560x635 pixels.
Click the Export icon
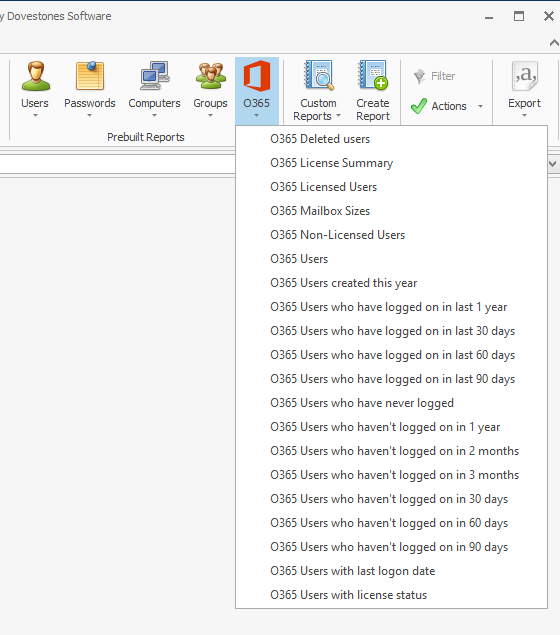[x=525, y=76]
